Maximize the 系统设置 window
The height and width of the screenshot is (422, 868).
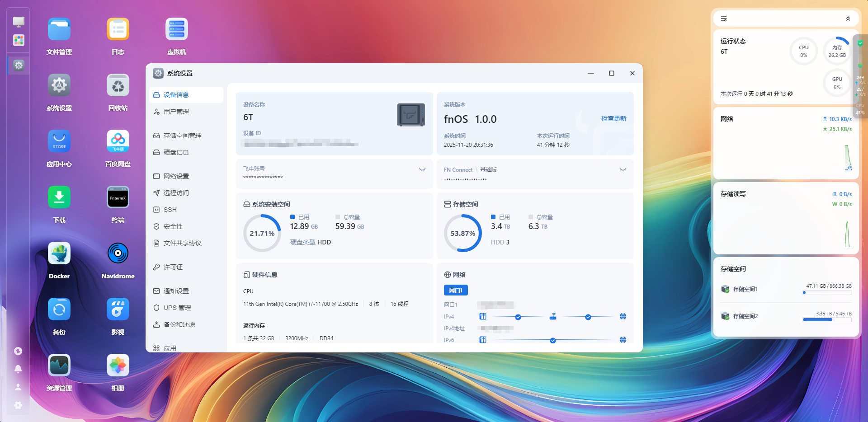click(612, 73)
